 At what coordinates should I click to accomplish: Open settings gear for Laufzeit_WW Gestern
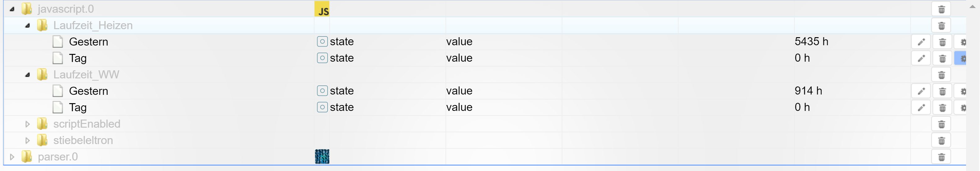coord(963,91)
